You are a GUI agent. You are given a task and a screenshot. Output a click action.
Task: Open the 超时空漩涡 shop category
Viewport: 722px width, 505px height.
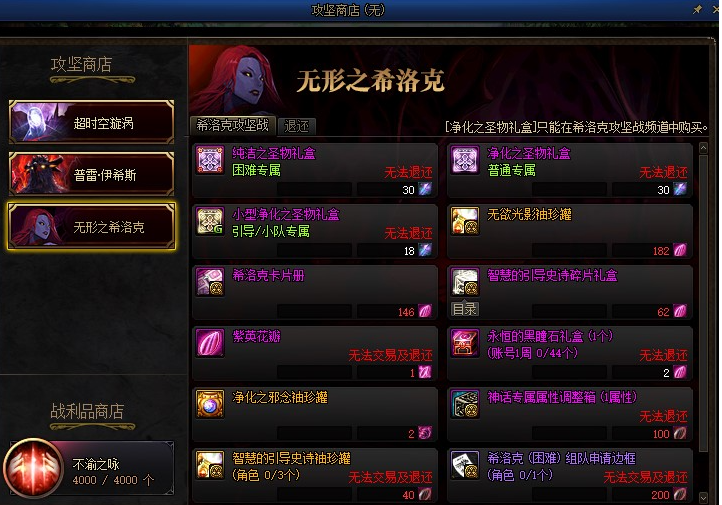91,122
